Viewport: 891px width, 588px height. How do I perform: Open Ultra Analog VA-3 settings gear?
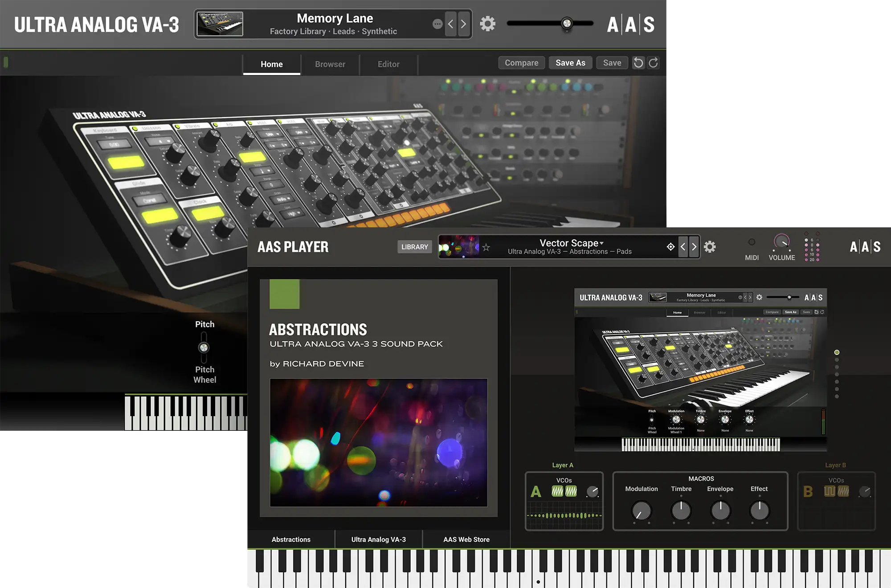point(487,24)
